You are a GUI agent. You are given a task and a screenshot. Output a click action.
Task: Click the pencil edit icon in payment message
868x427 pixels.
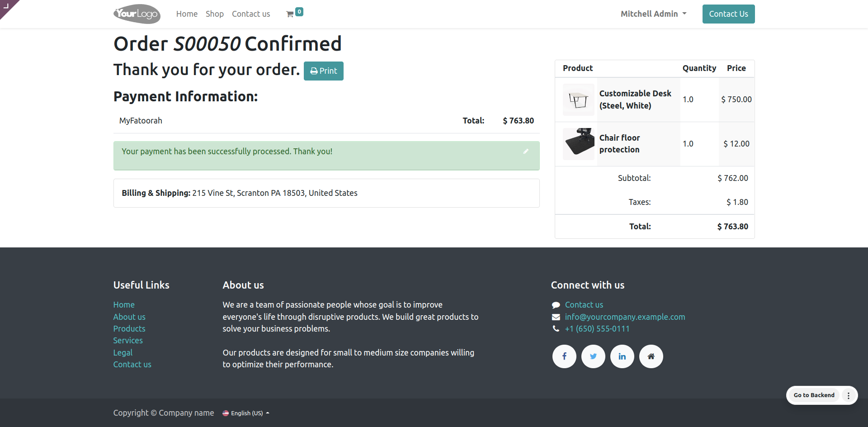pos(526,152)
